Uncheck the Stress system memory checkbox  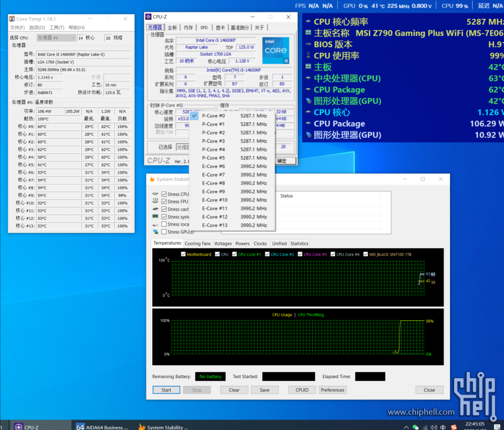(x=164, y=217)
